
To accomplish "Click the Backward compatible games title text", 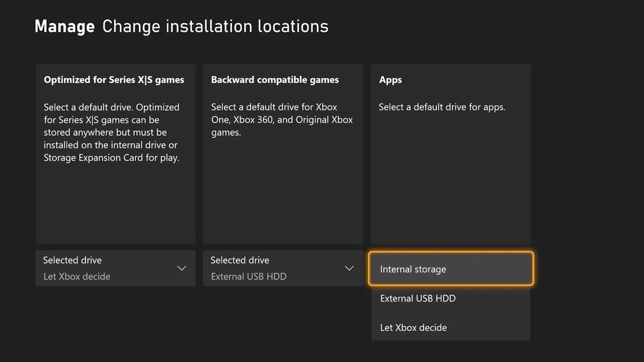I will coord(275,80).
